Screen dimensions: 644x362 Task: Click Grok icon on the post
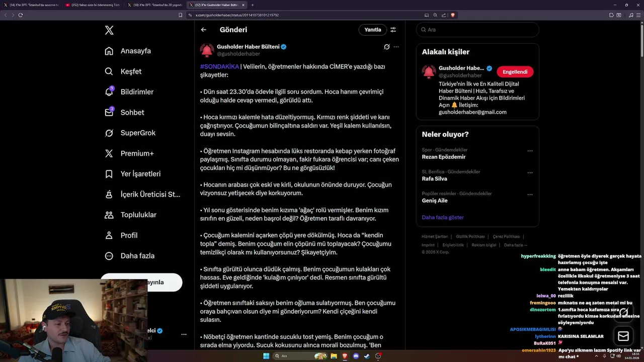click(x=386, y=47)
